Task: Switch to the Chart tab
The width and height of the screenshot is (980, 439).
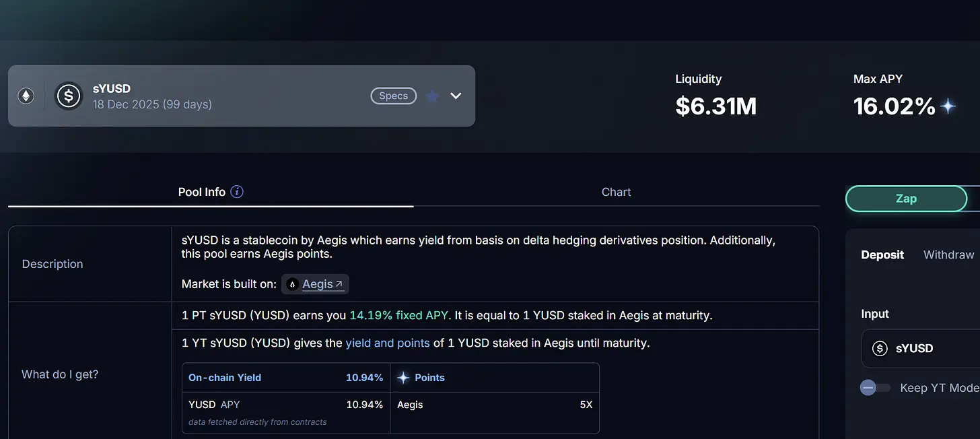Action: click(616, 192)
